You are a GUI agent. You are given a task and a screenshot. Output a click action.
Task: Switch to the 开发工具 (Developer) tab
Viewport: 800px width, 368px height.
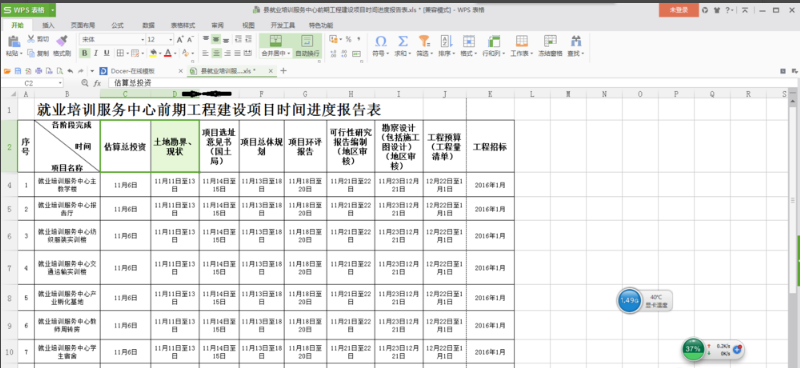tap(283, 25)
